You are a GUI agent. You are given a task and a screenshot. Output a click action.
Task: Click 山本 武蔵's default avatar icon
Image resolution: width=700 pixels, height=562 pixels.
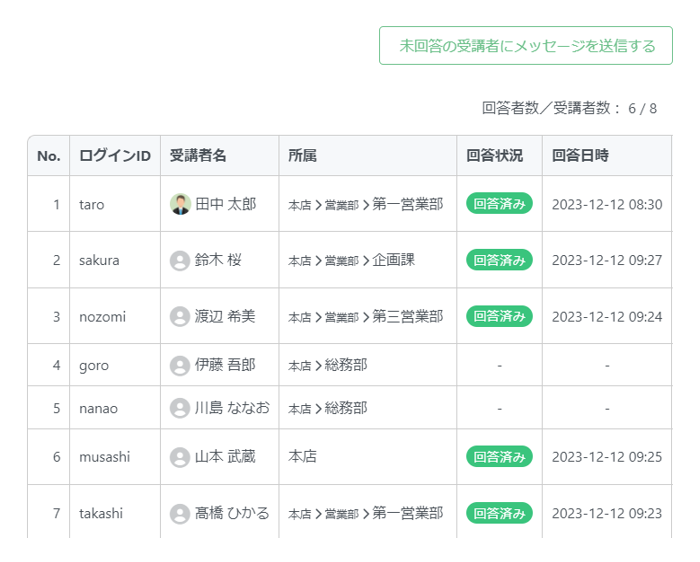pos(180,457)
